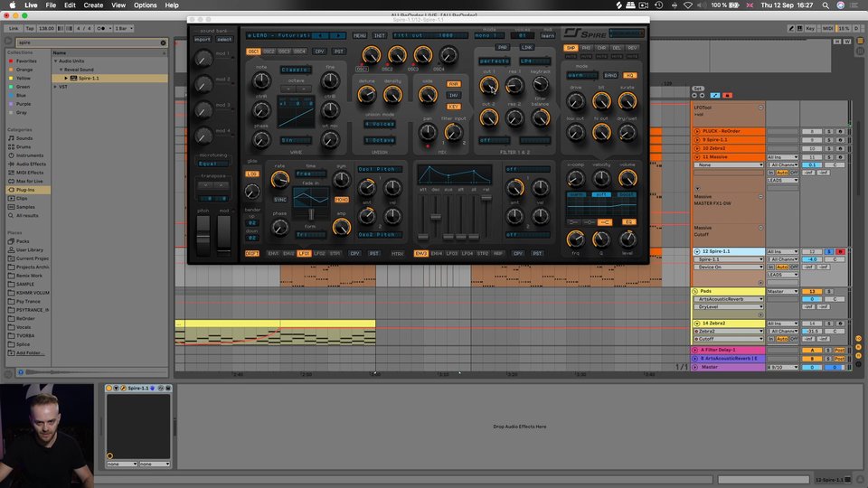The width and height of the screenshot is (868, 488).
Task: Click Spire INIT button
Action: point(379,35)
